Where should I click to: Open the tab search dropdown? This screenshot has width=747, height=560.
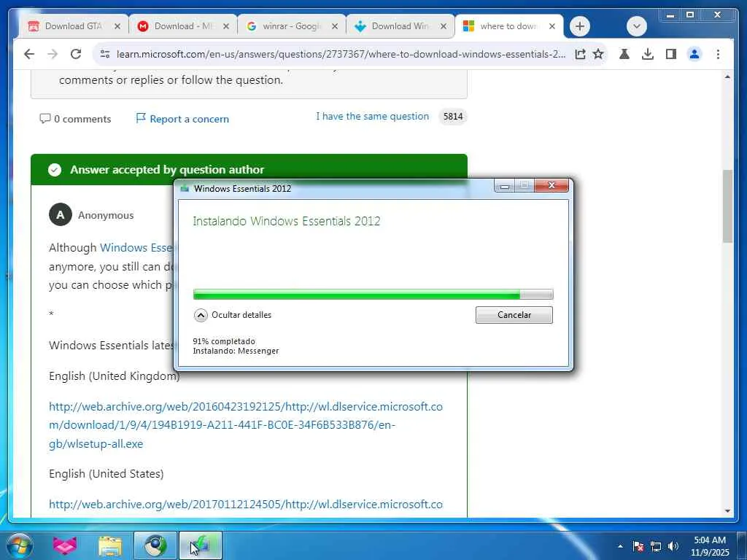tap(636, 26)
